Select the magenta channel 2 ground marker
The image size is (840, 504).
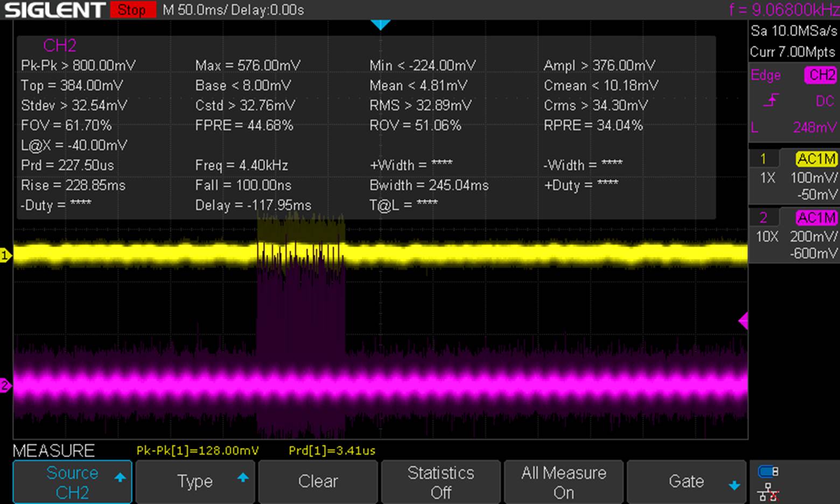(5, 386)
